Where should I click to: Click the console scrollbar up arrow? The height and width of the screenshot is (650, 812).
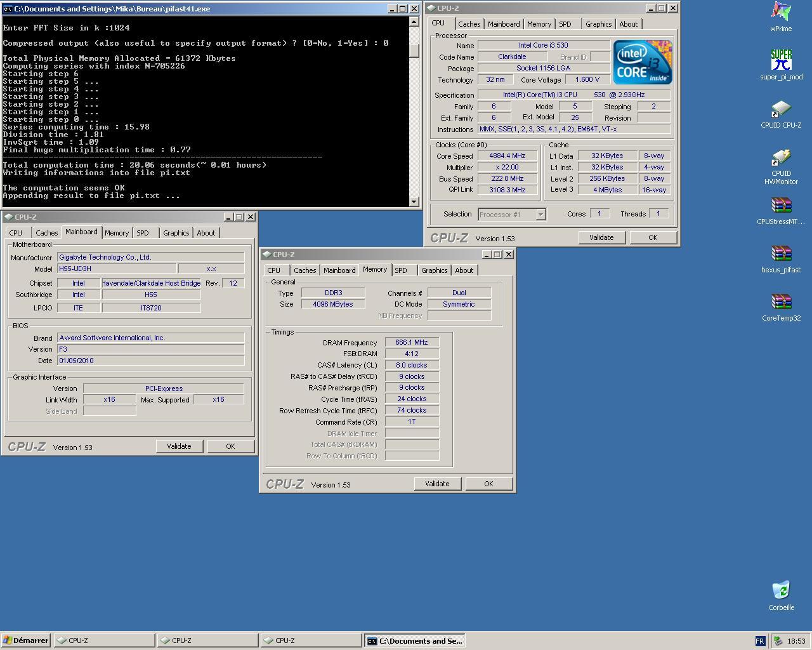[x=414, y=22]
